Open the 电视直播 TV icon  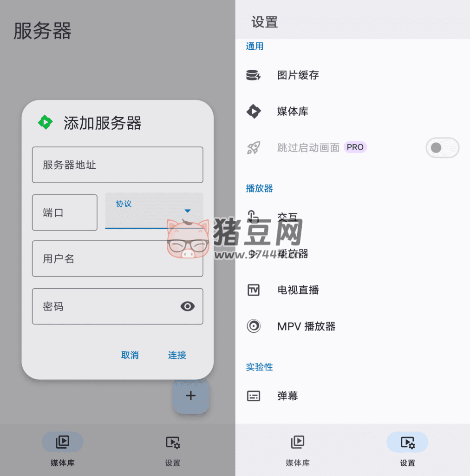click(x=254, y=290)
